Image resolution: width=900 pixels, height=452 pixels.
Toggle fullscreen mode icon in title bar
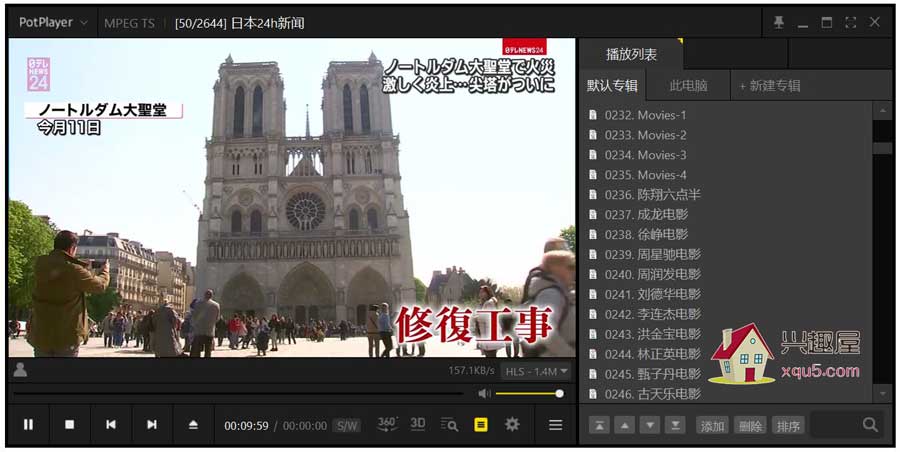[x=851, y=22]
